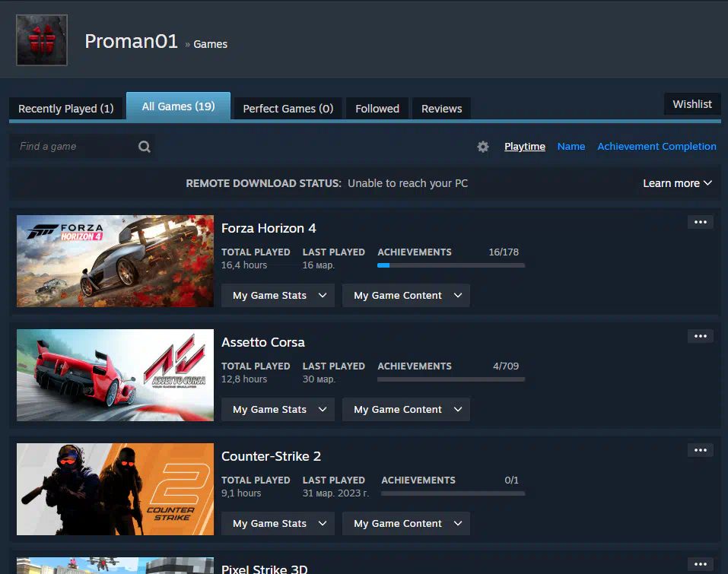The height and width of the screenshot is (574, 728).
Task: Focus the Find a game search field
Action: click(x=82, y=147)
